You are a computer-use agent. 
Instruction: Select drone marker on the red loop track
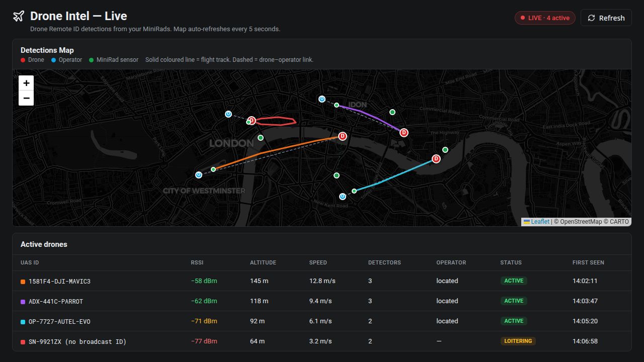(x=252, y=120)
